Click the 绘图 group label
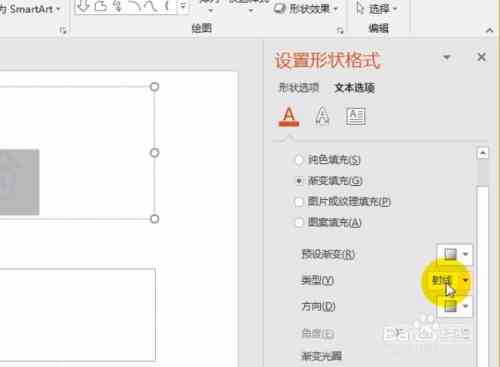This screenshot has width=500, height=367. click(x=201, y=28)
